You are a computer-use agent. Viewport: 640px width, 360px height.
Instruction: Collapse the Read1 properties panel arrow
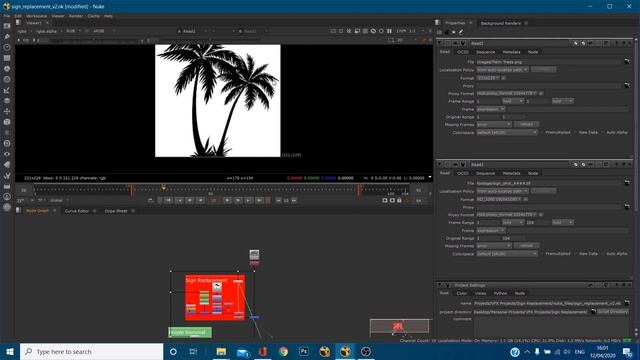click(440, 43)
